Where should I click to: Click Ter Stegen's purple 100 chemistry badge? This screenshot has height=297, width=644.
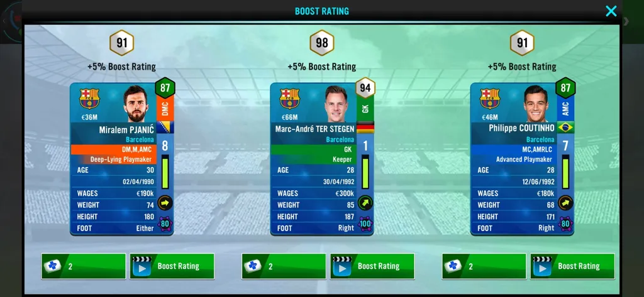(x=365, y=224)
